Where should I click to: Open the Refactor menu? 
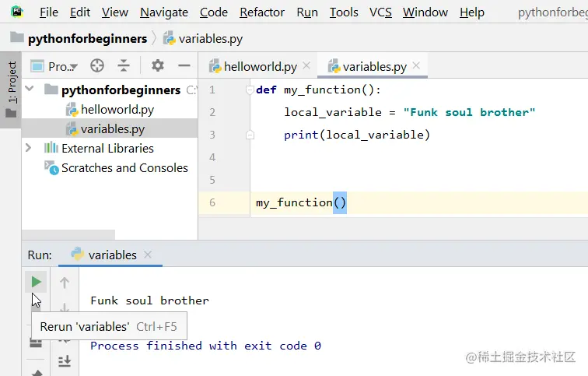click(262, 12)
